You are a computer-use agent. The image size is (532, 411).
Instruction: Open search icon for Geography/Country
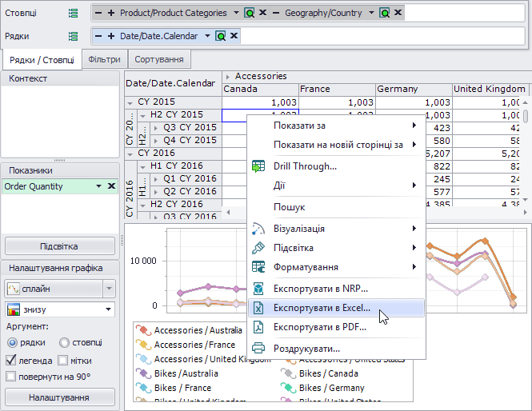(x=385, y=14)
